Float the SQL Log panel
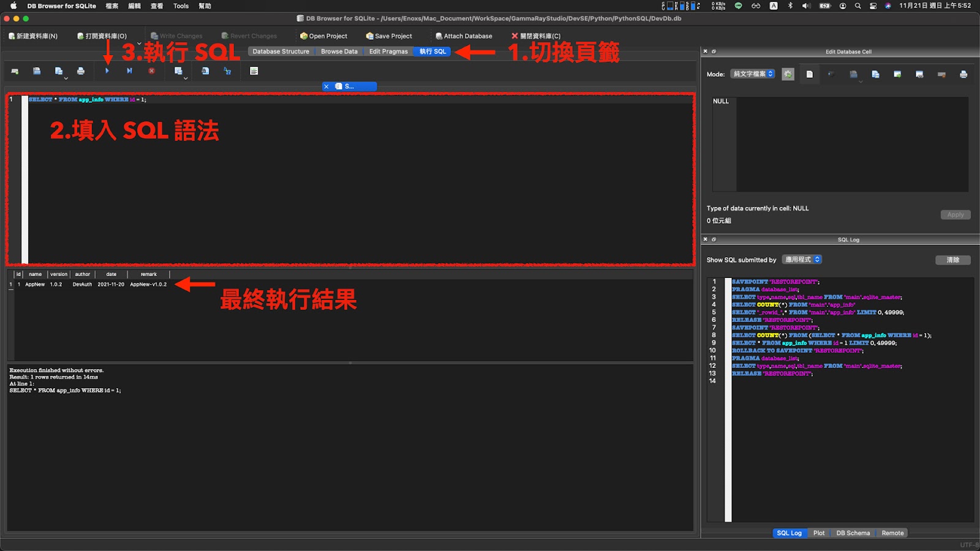The height and width of the screenshot is (551, 980). 714,239
